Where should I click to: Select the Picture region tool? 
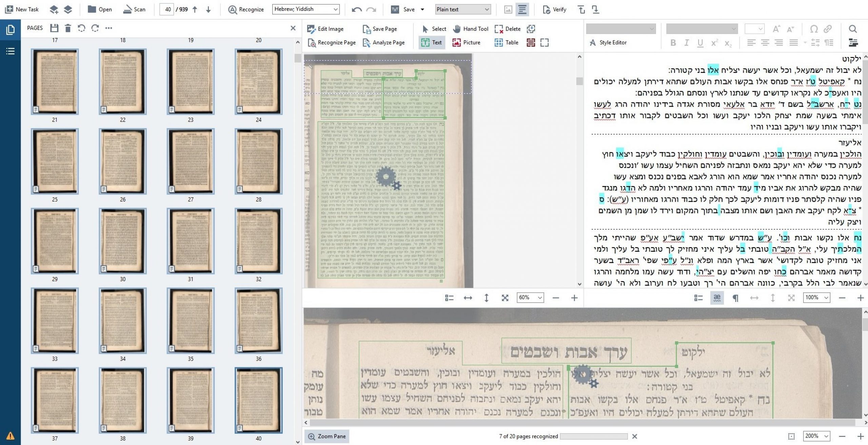pos(467,42)
